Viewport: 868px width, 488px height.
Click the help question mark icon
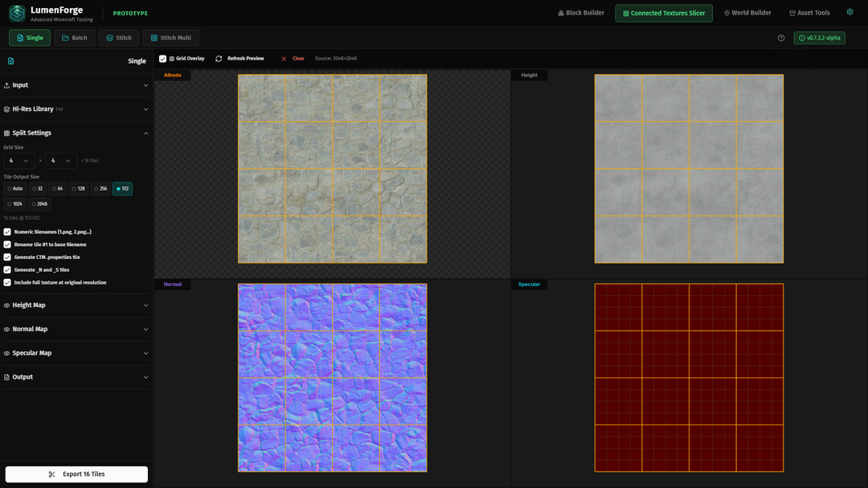coord(781,38)
